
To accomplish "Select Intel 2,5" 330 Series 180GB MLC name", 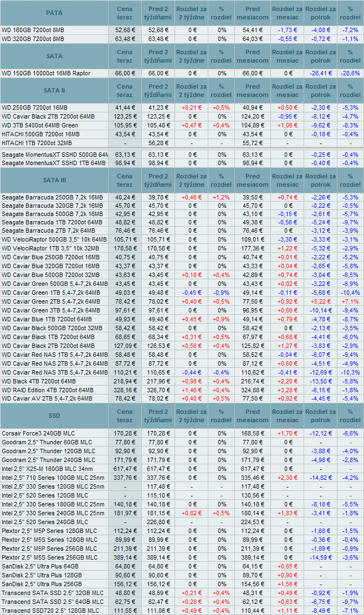I will (x=53, y=504).
